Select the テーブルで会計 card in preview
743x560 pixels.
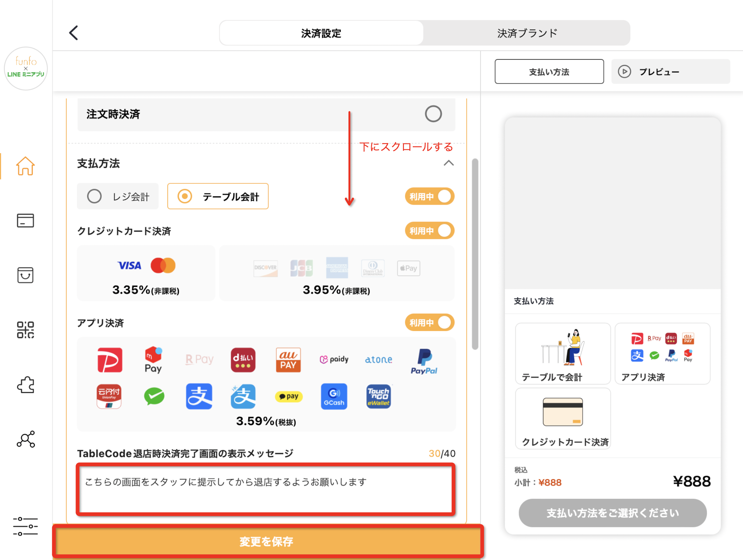(563, 354)
